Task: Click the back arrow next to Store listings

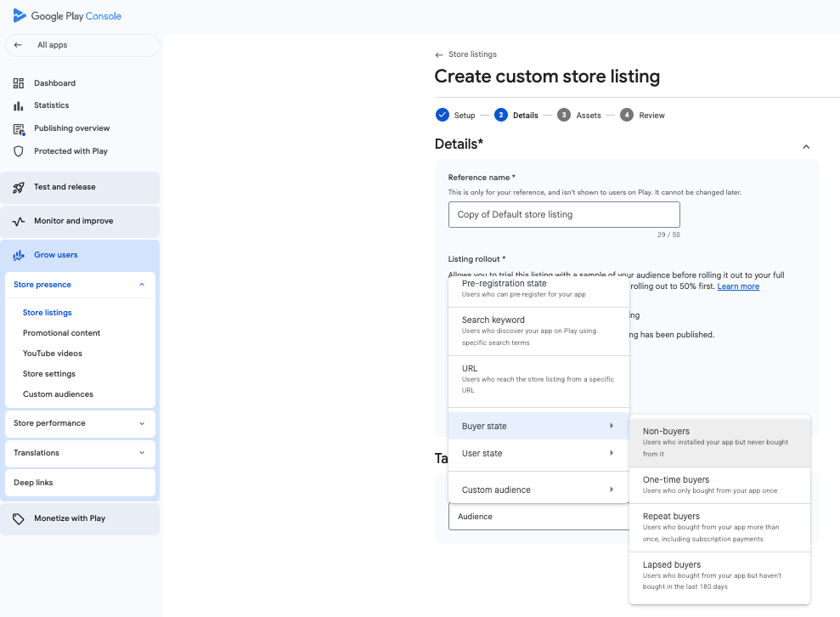Action: coord(439,54)
